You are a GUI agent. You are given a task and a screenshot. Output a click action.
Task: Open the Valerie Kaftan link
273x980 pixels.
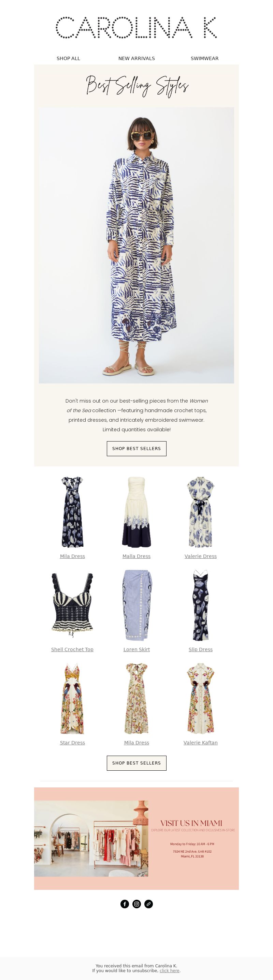(200, 743)
